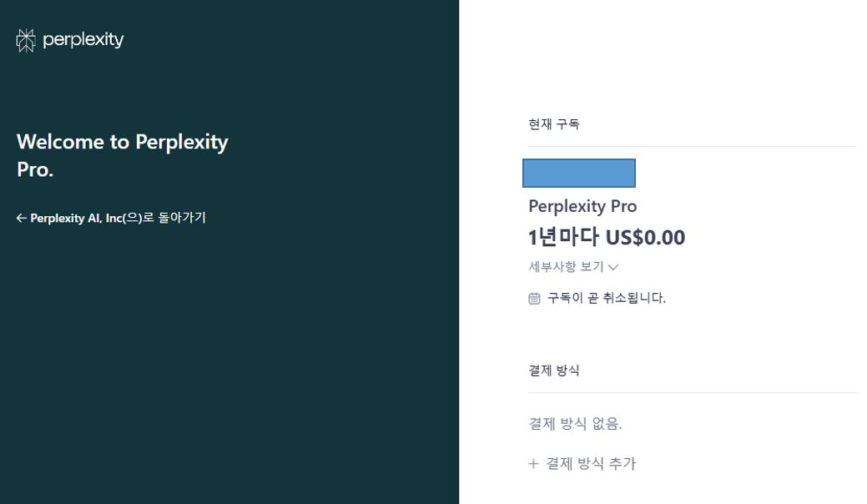This screenshot has height=504, width=867.
Task: Click the star-shaped Perplexity logomark
Action: coord(25,38)
